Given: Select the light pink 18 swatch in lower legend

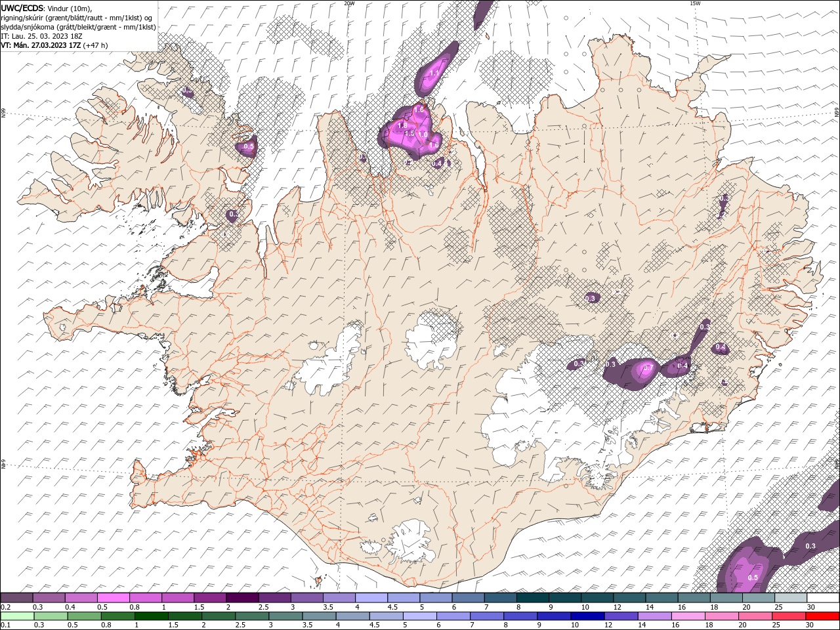Looking at the screenshot, I should click(721, 616).
